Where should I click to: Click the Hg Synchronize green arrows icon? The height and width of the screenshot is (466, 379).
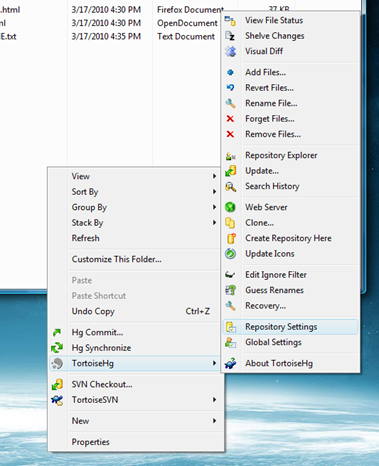(57, 348)
